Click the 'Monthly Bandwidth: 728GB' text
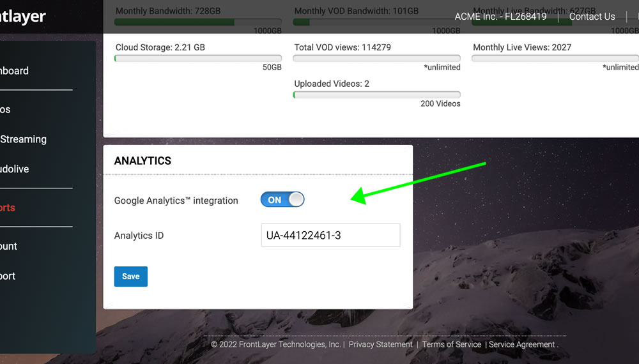Viewport: 639px width, 364px height. click(x=168, y=11)
